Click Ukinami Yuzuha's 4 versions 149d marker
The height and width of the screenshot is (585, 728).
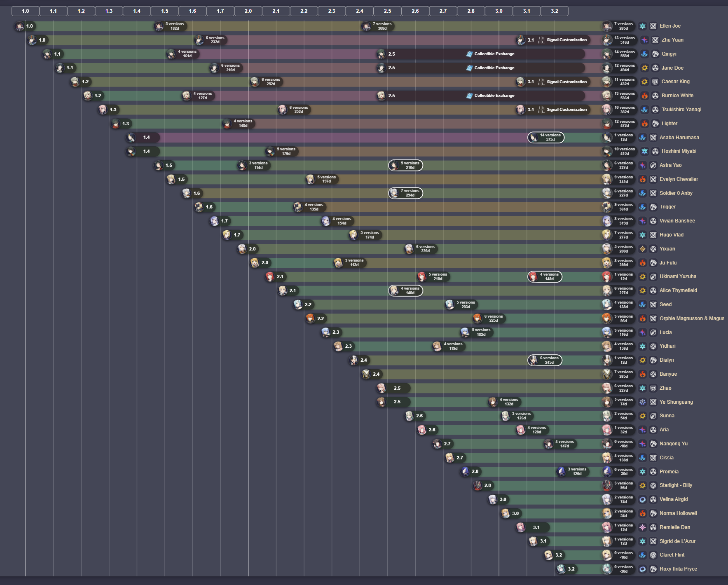point(545,277)
